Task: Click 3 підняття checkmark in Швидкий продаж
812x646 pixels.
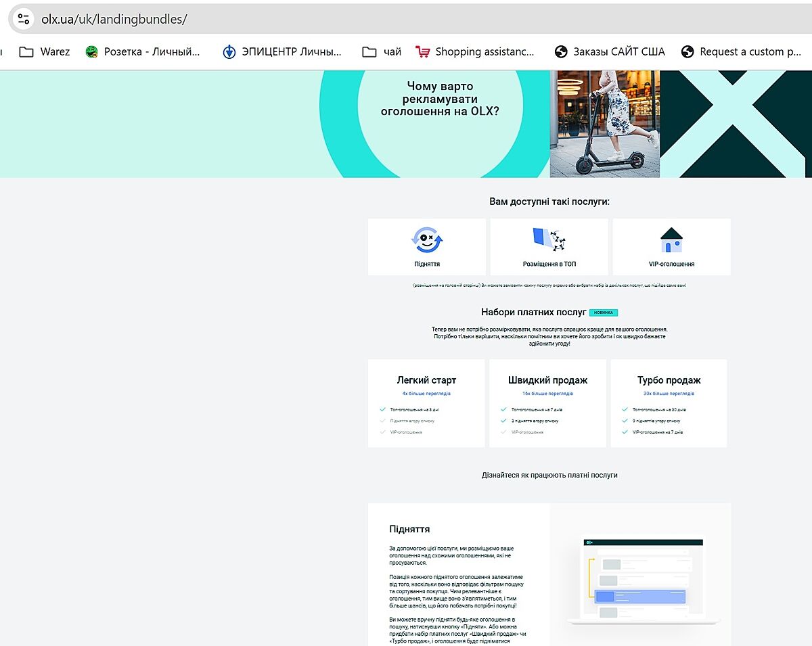Action: pyautogui.click(x=503, y=421)
